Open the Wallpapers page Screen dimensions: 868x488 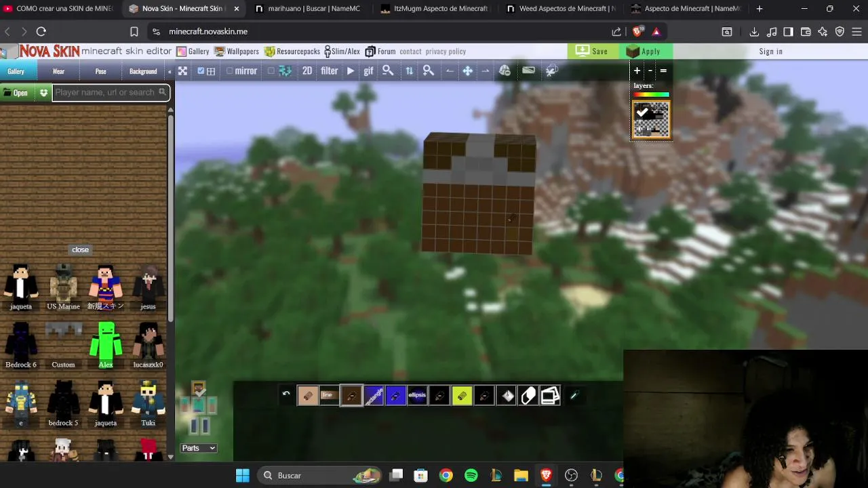click(237, 52)
